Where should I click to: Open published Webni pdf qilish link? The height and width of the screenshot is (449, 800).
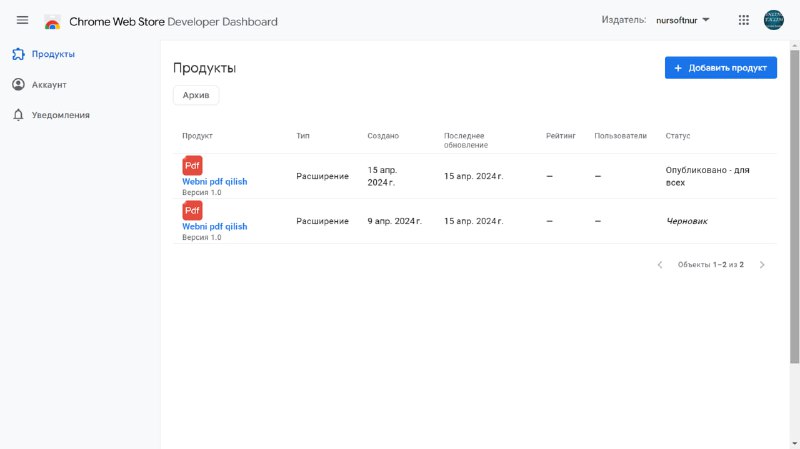(x=214, y=182)
